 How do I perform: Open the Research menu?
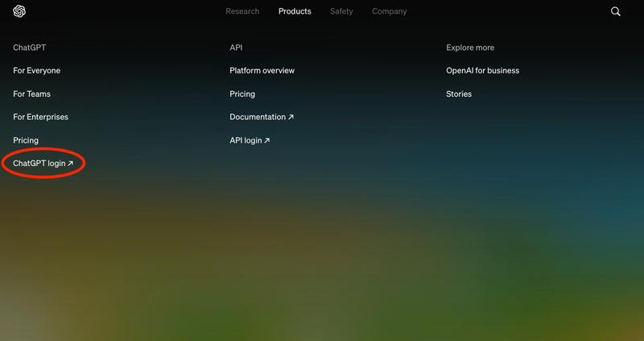point(242,11)
